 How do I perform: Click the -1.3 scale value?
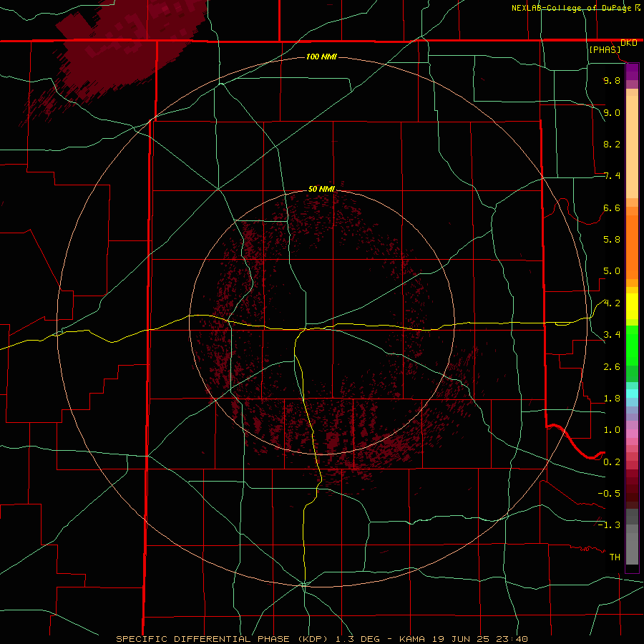609,525
